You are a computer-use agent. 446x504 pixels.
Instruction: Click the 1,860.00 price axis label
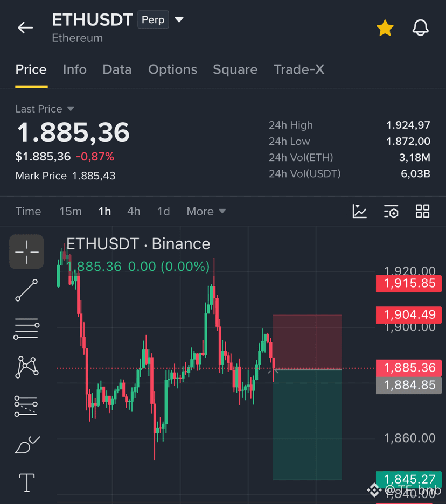point(409,438)
